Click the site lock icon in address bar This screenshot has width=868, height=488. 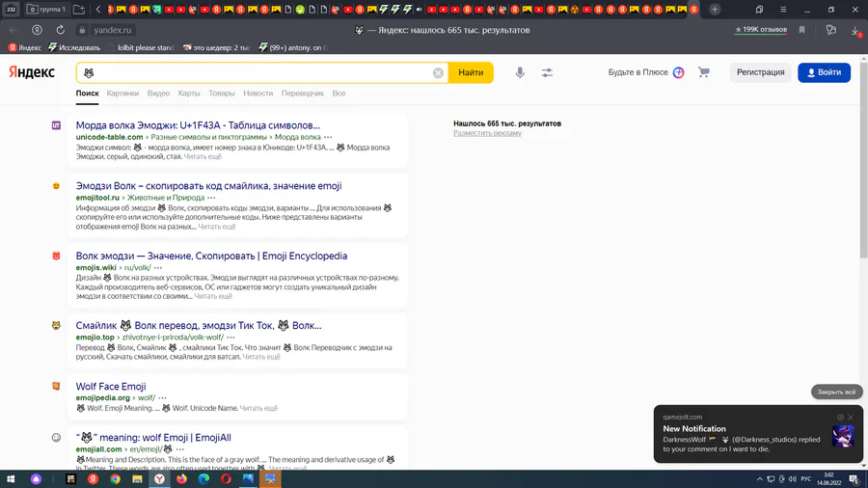pos(82,30)
